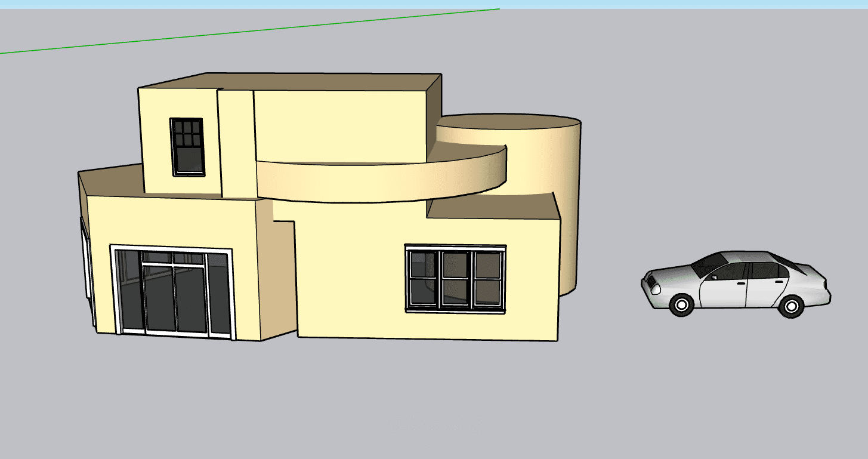Select the car's front wheel
The image size is (868, 459).
click(x=681, y=305)
